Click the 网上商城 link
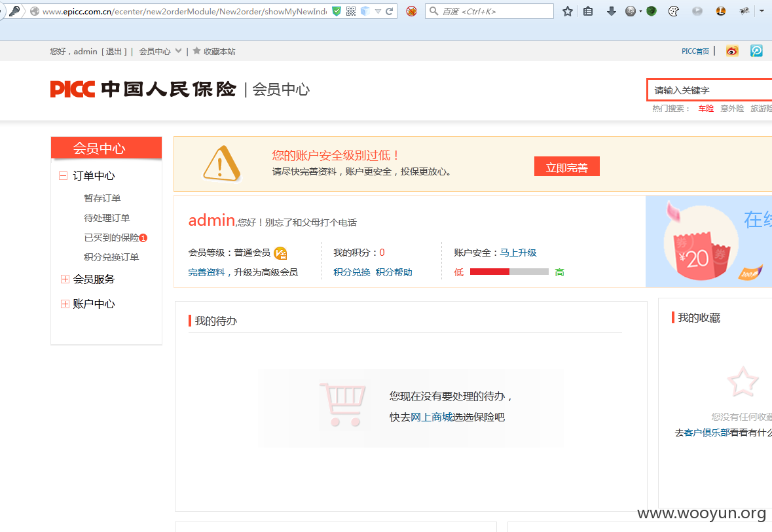772x532 pixels. click(432, 417)
